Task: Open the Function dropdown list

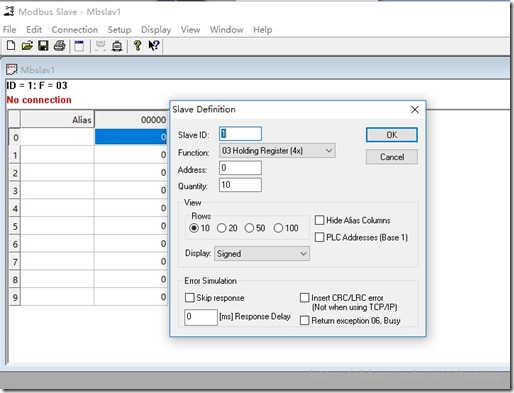Action: [x=277, y=151]
